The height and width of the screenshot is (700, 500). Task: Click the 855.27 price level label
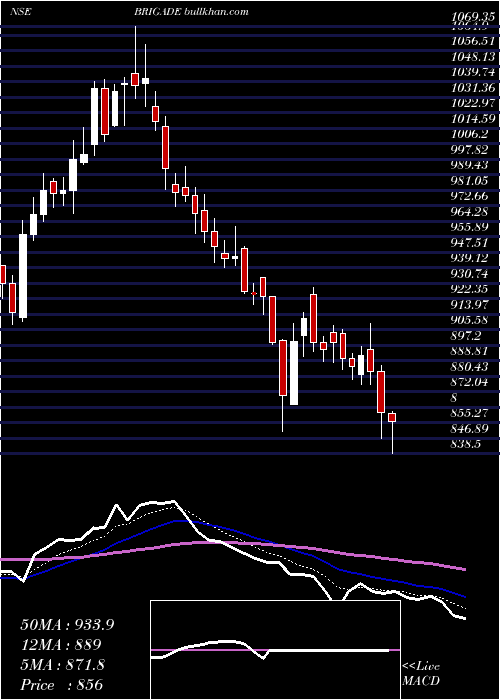(x=470, y=413)
